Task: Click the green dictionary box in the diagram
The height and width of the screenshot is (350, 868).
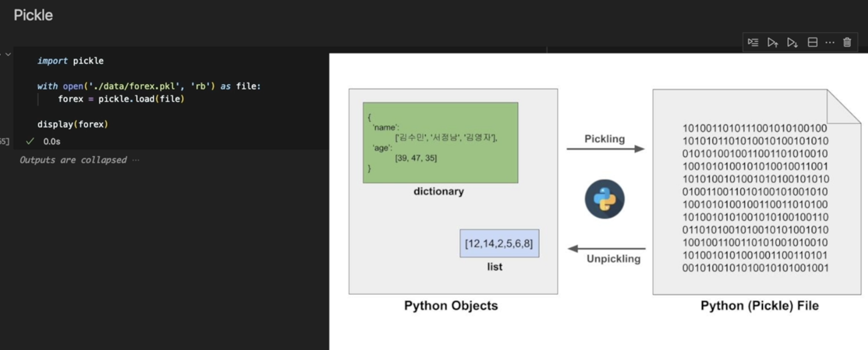Action: click(x=440, y=142)
